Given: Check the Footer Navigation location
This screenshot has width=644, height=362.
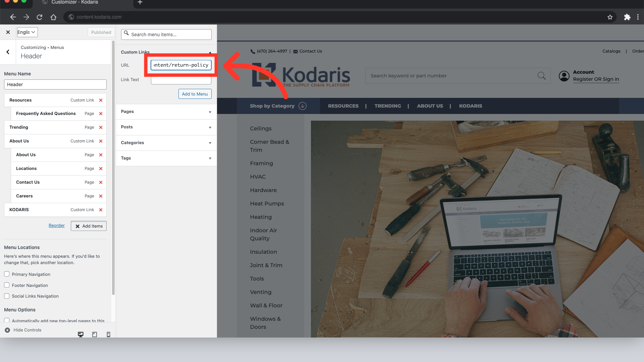Looking at the screenshot, I should 7,285.
